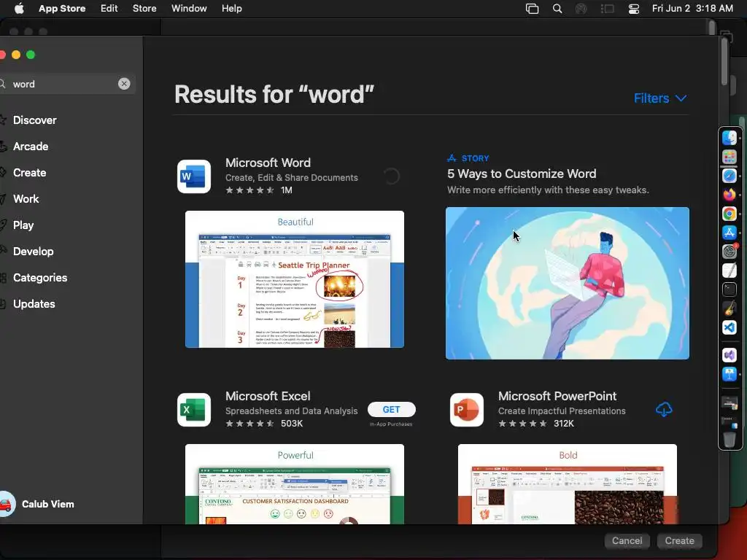Open the 5 Ways to Customize Word story
The height and width of the screenshot is (560, 747).
click(x=522, y=174)
